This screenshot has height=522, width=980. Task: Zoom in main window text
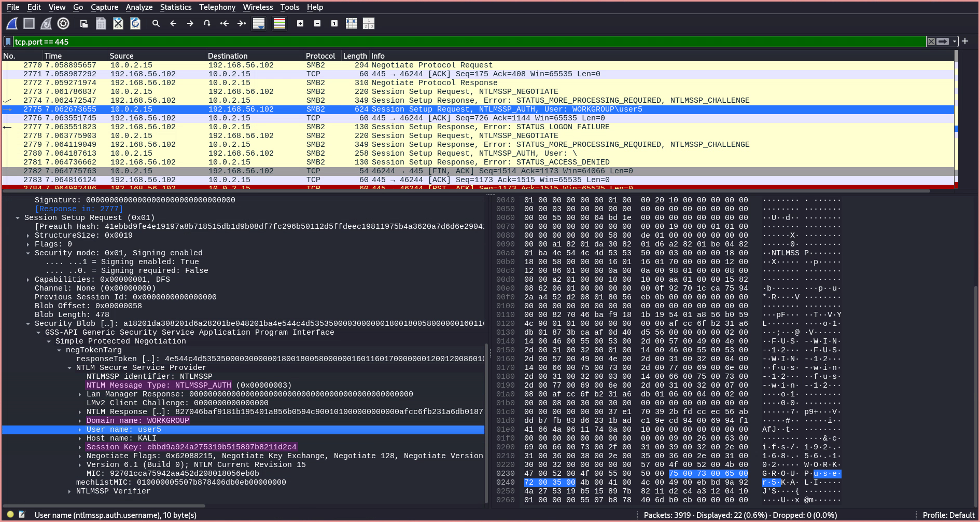300,23
